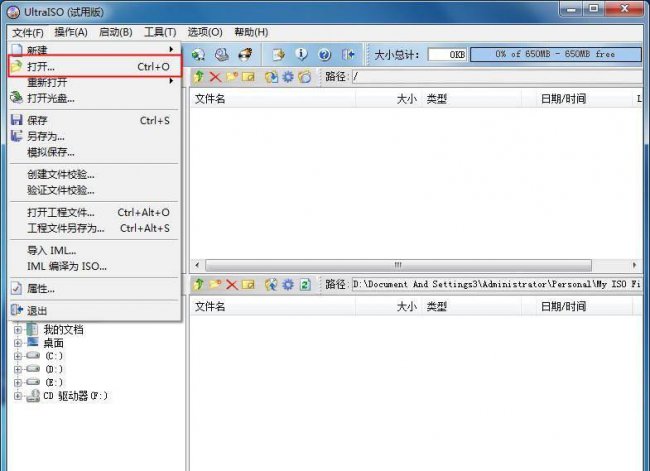Click the upper pane horizontal scrollbar thumb
Image resolution: width=650 pixels, height=471 pixels.
point(398,265)
